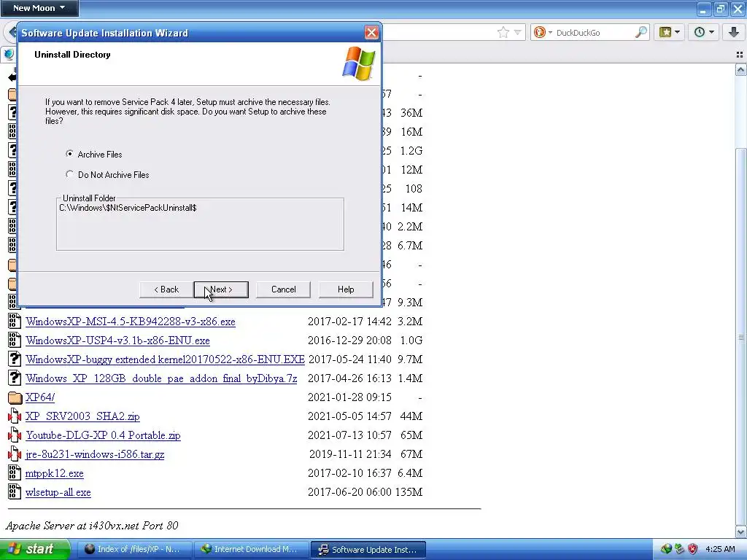Select Do Not Archive Files option
The width and height of the screenshot is (747, 560).
pyautogui.click(x=69, y=174)
